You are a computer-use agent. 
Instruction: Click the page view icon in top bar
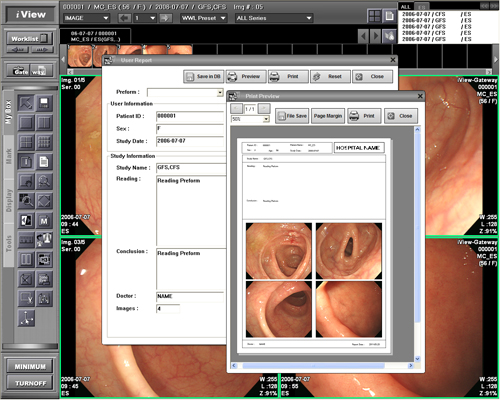389,16
